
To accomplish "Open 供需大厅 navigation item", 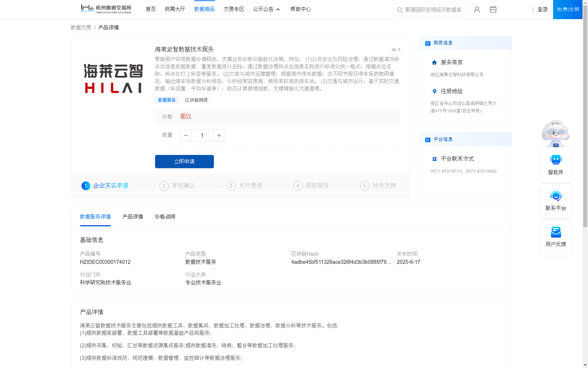I will point(175,9).
